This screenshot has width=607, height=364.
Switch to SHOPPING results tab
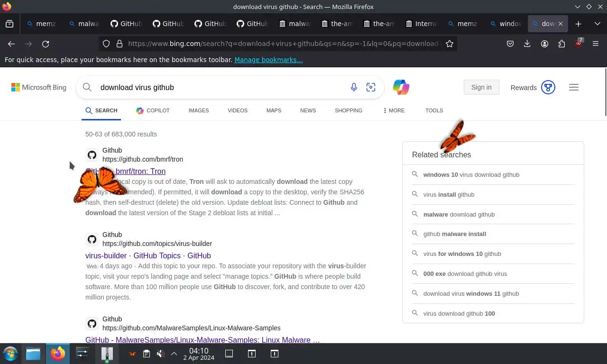click(349, 110)
